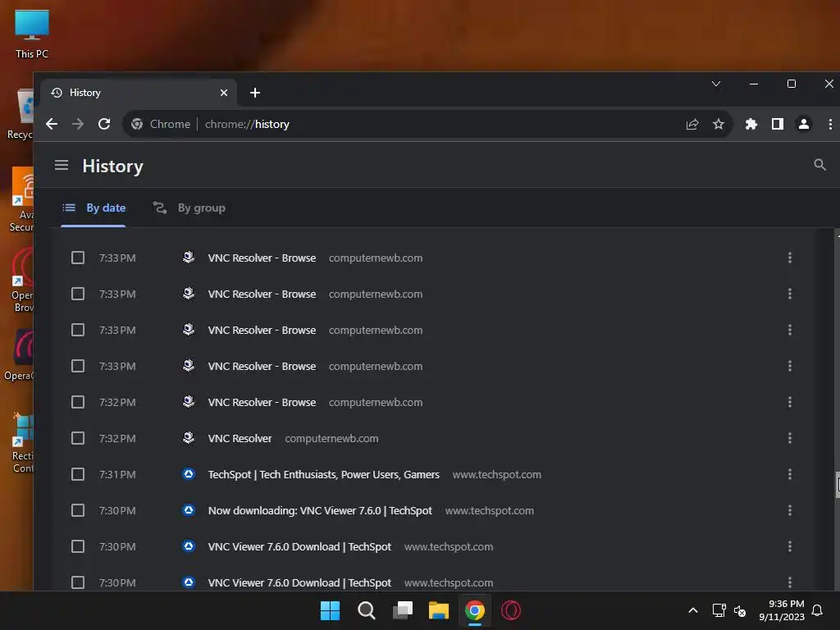Open File Explorer from the taskbar
This screenshot has width=840, height=630.
[438, 610]
